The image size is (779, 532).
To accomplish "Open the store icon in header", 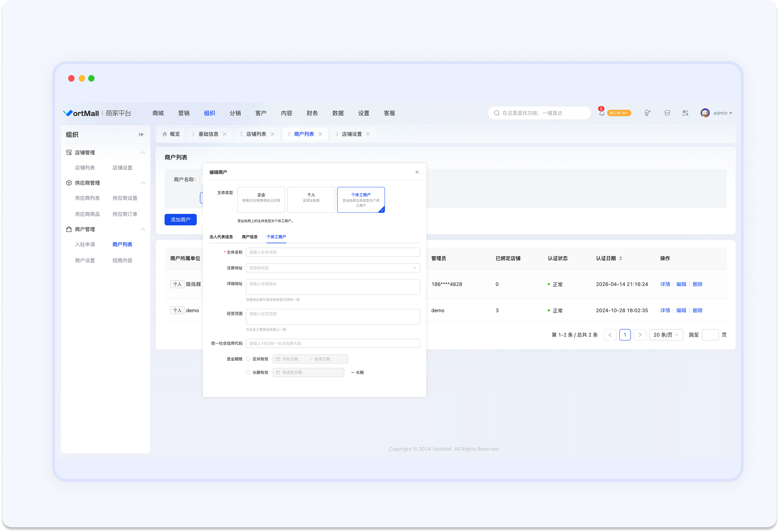I will (667, 113).
